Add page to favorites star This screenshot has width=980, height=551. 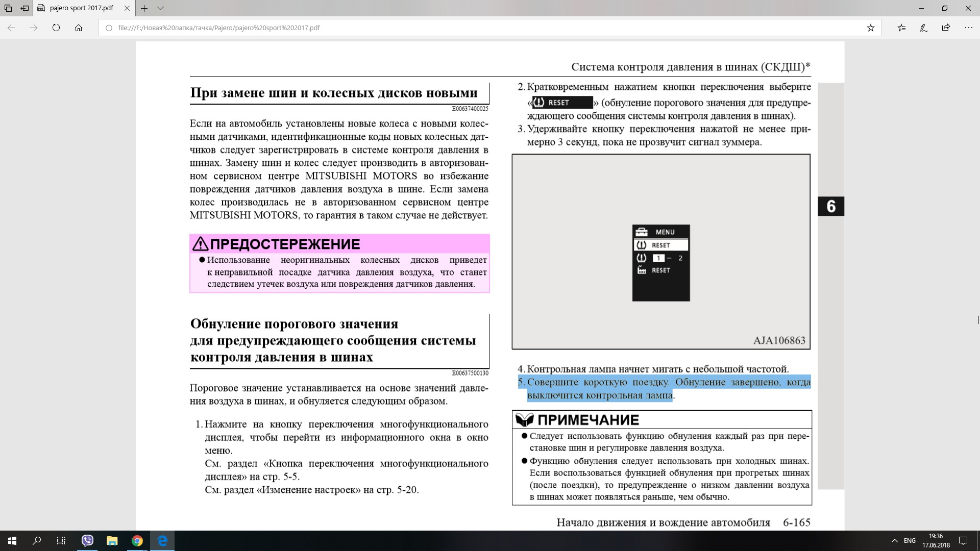click(x=870, y=28)
